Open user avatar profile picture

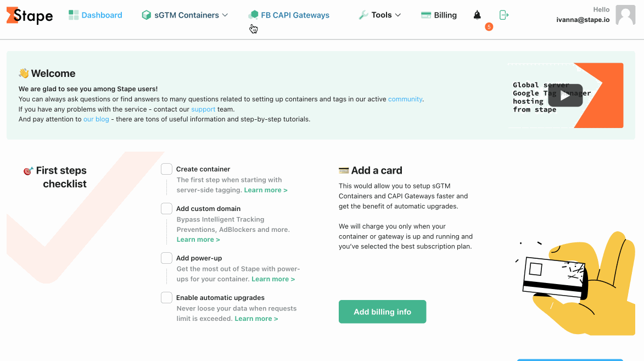(625, 15)
